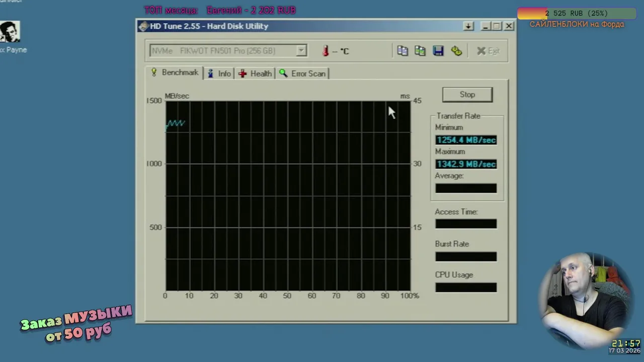Click the thermometer temperature icon

tap(326, 51)
